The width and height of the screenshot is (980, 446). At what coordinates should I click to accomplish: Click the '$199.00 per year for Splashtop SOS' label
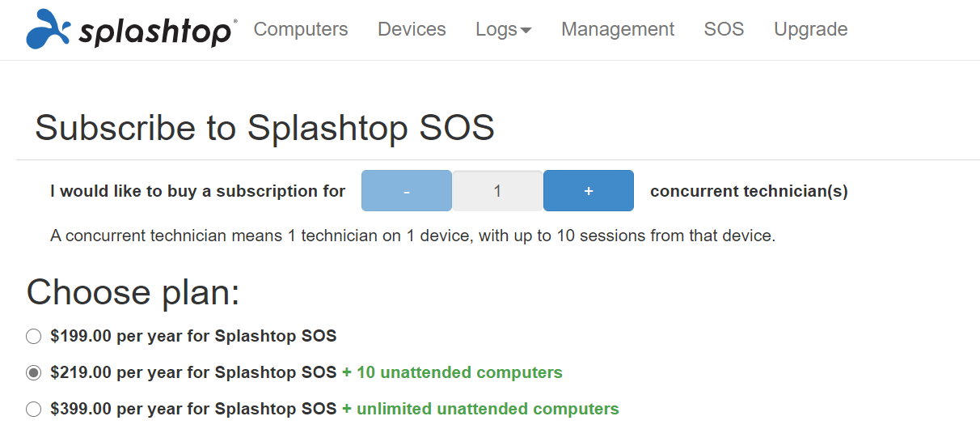(193, 336)
